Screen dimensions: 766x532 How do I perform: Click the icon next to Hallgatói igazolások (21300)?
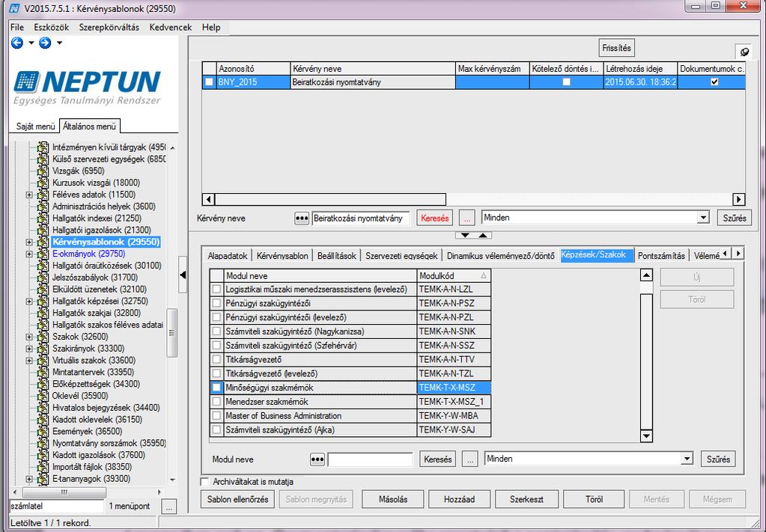(43, 230)
